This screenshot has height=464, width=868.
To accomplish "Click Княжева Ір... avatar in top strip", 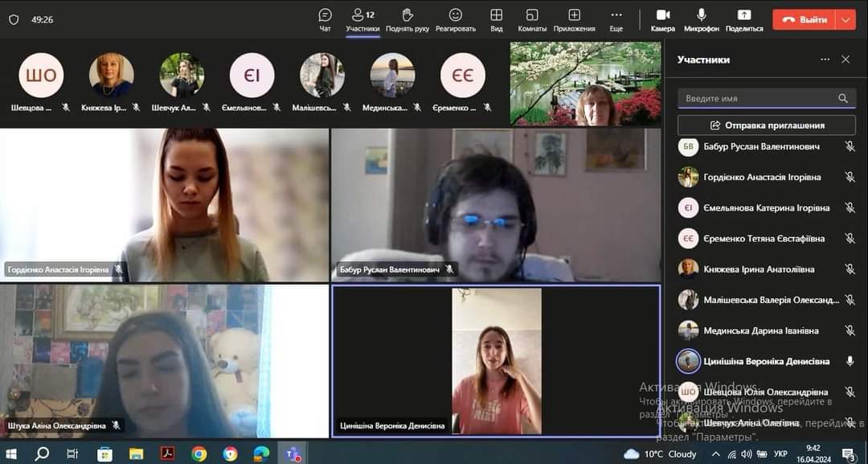I will pos(111,76).
